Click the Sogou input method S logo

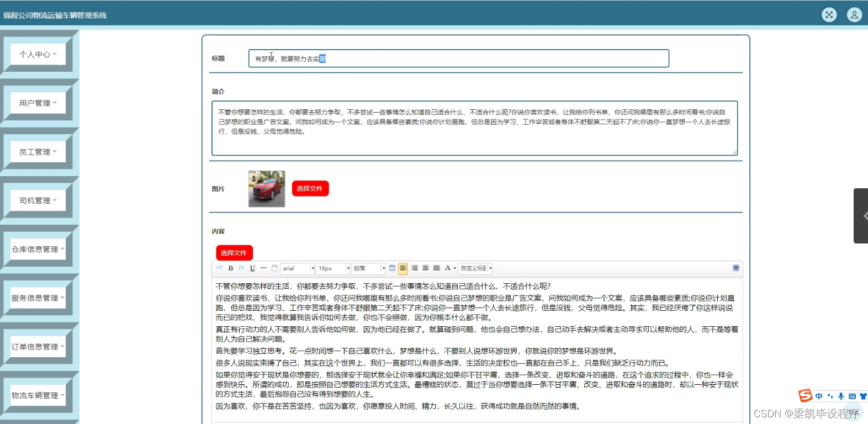806,395
